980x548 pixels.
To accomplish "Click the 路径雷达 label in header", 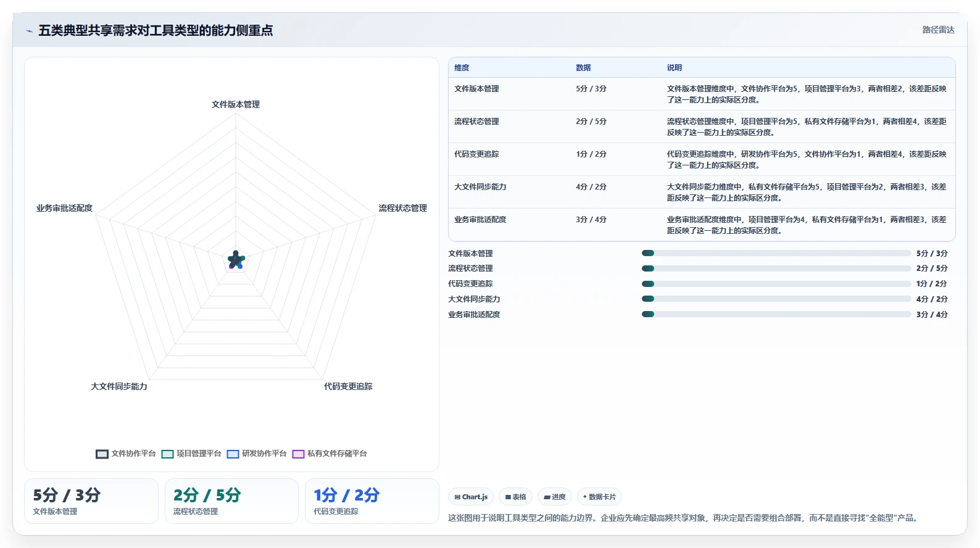I will click(x=938, y=30).
